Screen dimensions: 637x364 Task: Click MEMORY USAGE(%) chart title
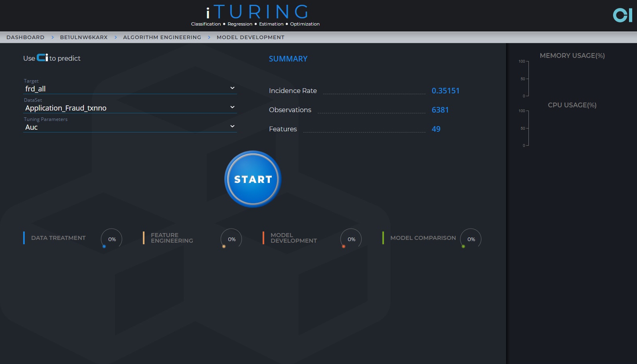pyautogui.click(x=572, y=55)
